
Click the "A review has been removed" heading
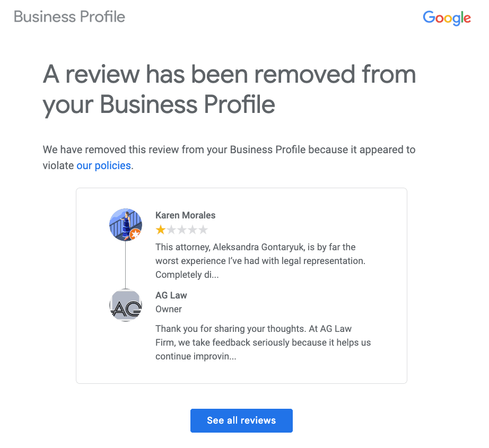229,89
